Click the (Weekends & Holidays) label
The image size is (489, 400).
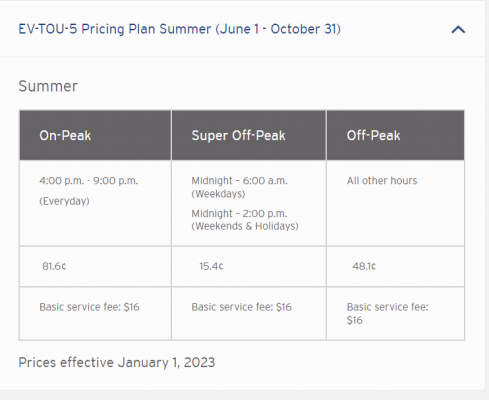tap(245, 226)
